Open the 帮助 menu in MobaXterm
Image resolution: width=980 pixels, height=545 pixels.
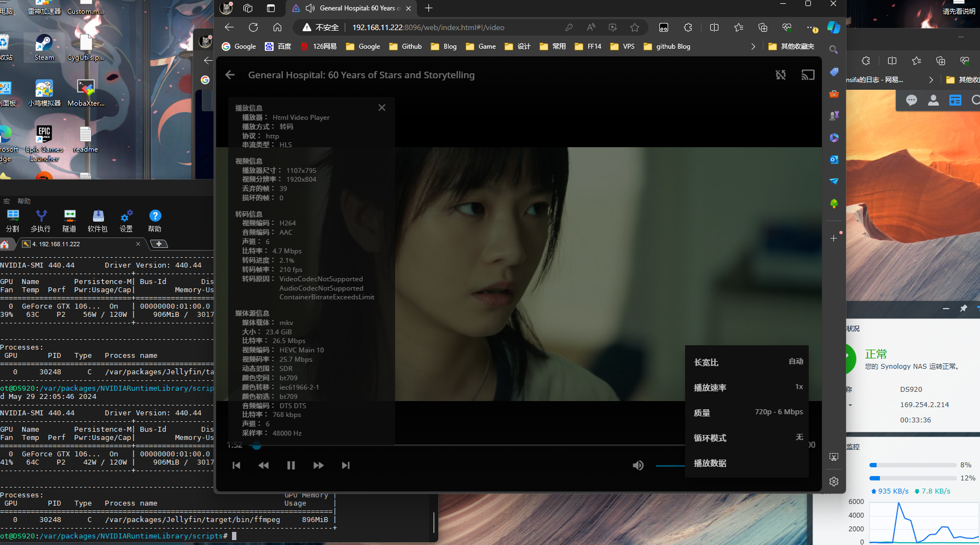click(x=24, y=201)
